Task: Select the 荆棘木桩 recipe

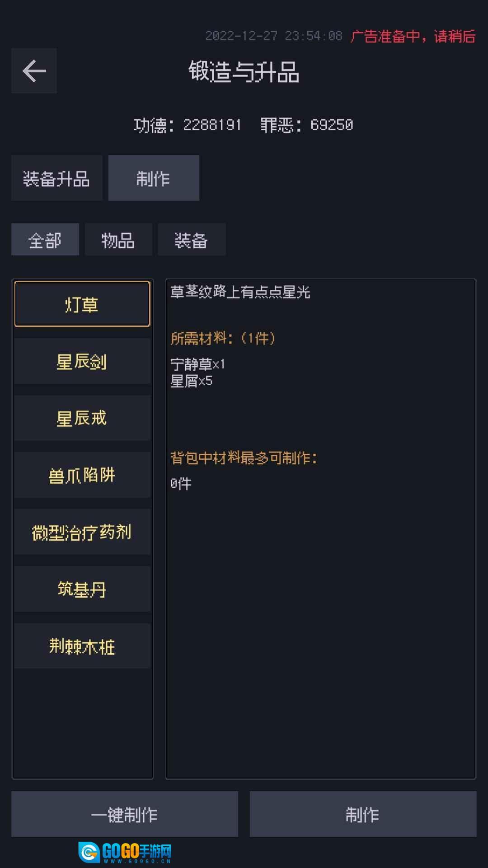Action: 82,646
